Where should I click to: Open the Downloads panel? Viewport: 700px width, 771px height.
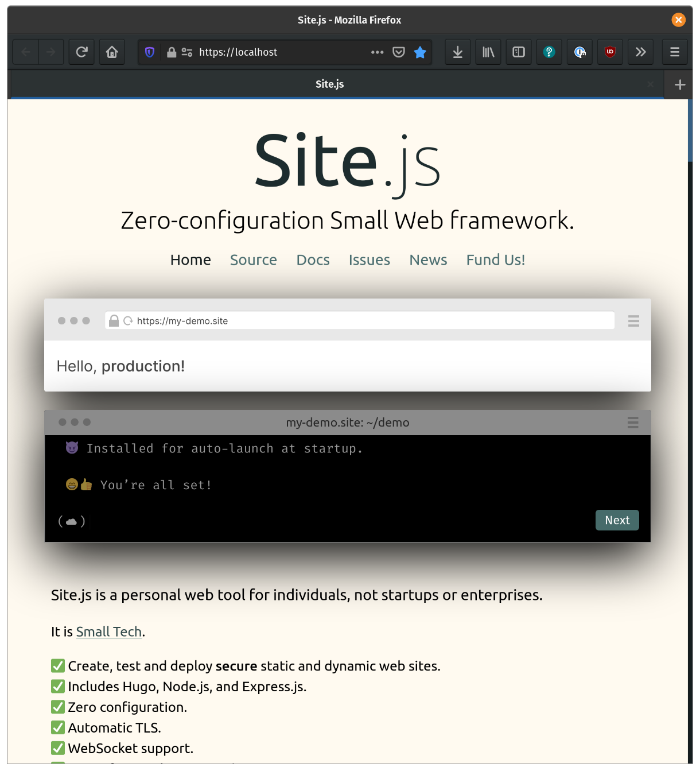(x=458, y=52)
